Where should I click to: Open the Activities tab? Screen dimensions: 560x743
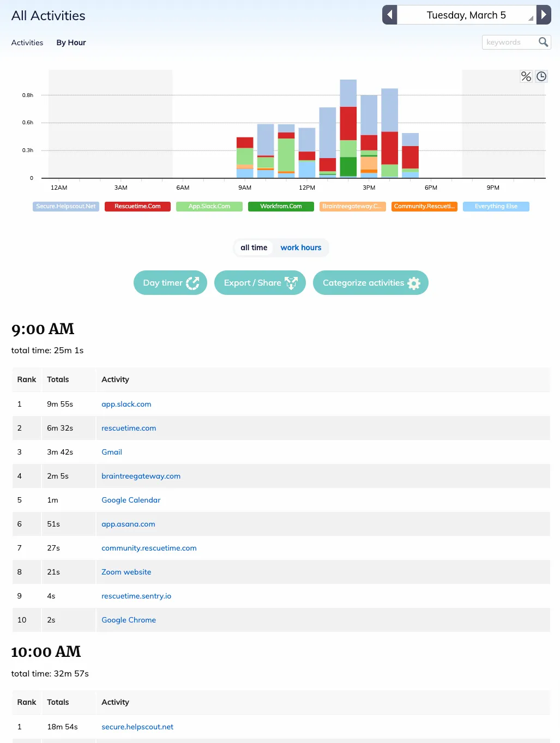(x=27, y=43)
